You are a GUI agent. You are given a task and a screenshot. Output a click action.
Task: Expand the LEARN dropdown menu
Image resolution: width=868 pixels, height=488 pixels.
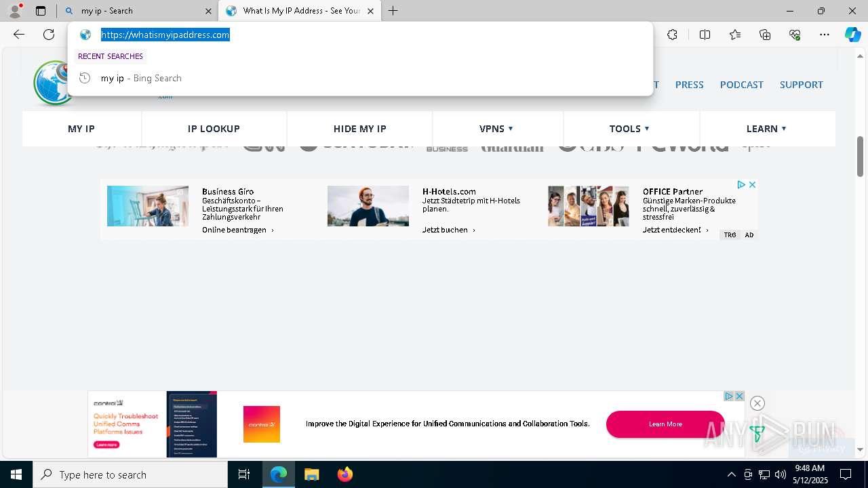click(766, 129)
